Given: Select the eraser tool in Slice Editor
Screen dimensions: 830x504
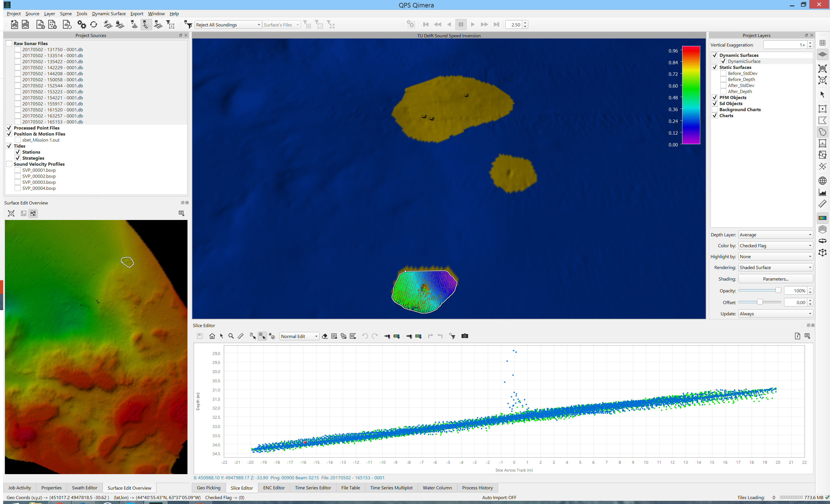Looking at the screenshot, I should 325,336.
